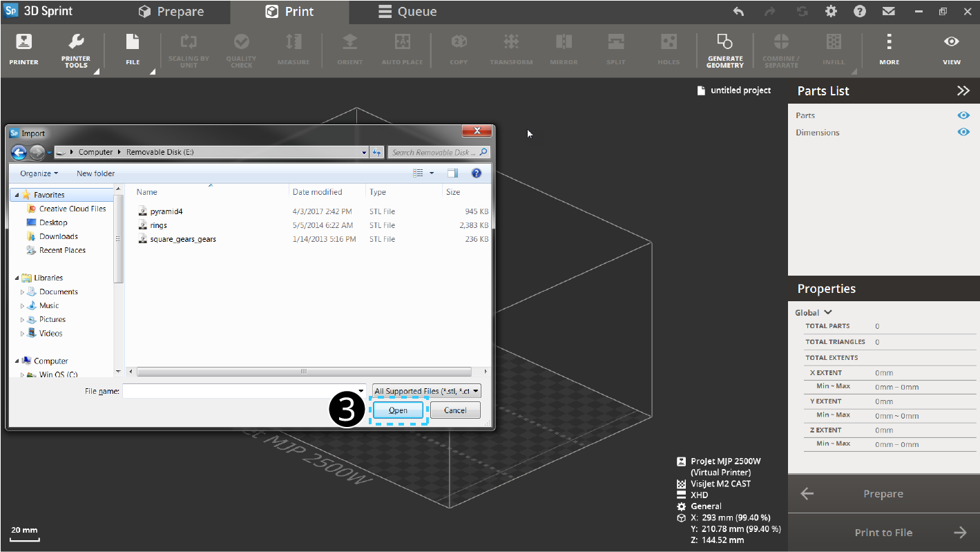Open the More toolbar options
The image size is (980, 552).
(x=889, y=50)
